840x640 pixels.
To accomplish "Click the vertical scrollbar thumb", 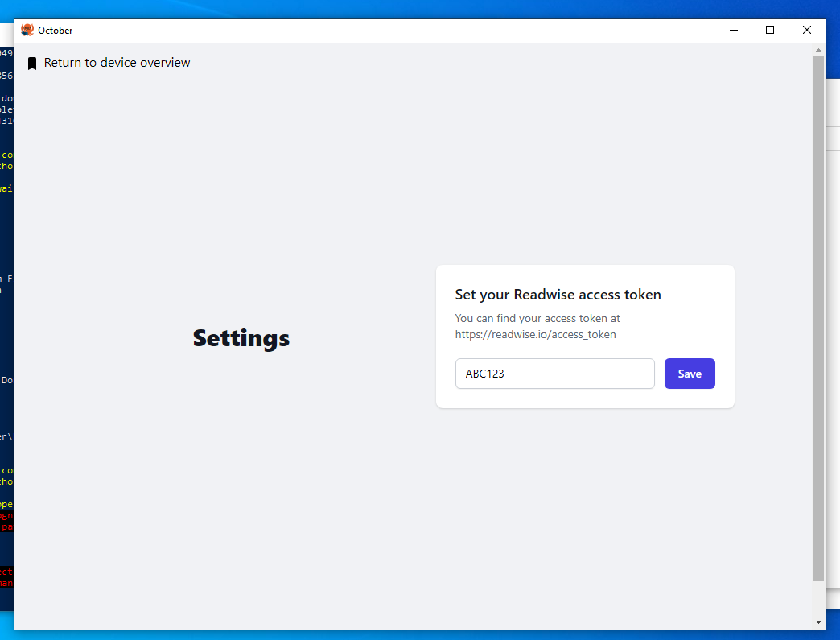I will point(818,319).
